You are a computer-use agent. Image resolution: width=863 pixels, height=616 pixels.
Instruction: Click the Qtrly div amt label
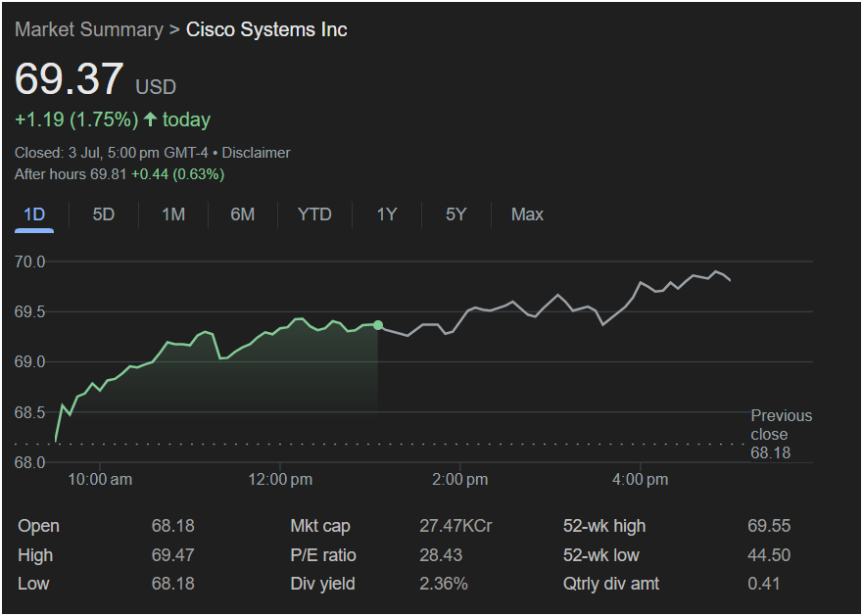611,584
